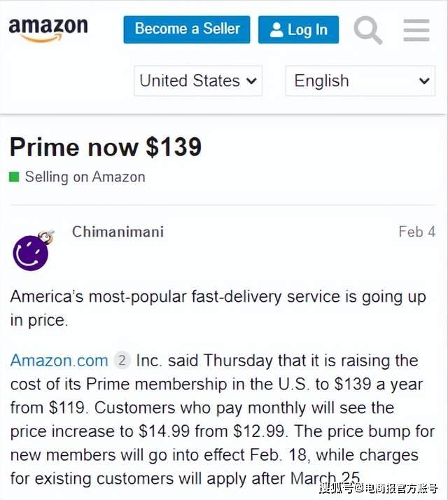Expand the chevron arrow beside English

(x=424, y=81)
